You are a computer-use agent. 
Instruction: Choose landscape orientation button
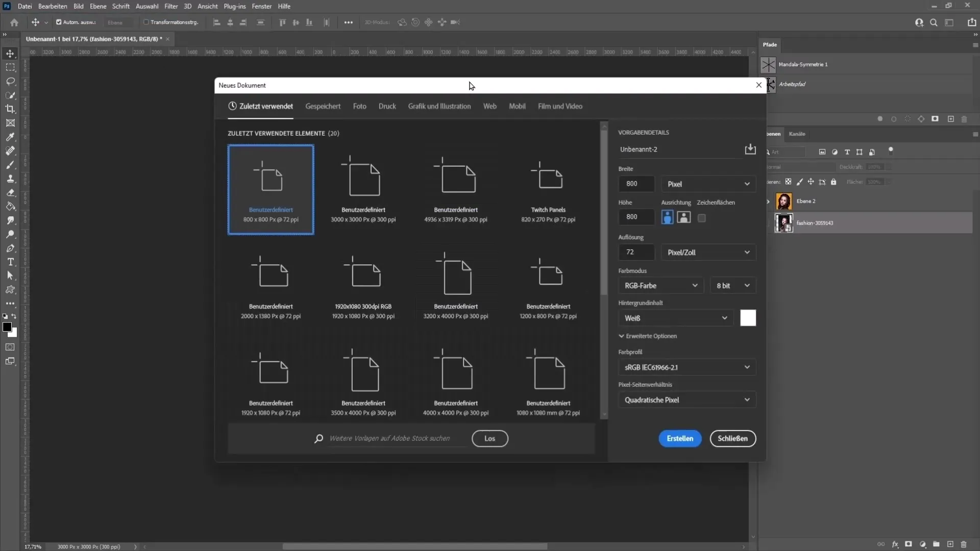pos(683,217)
